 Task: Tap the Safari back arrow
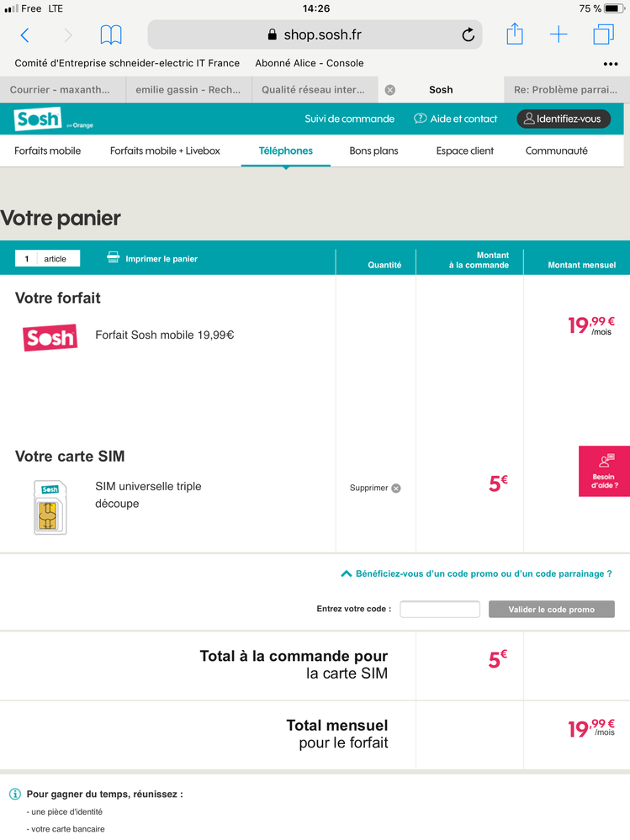pos(24,35)
